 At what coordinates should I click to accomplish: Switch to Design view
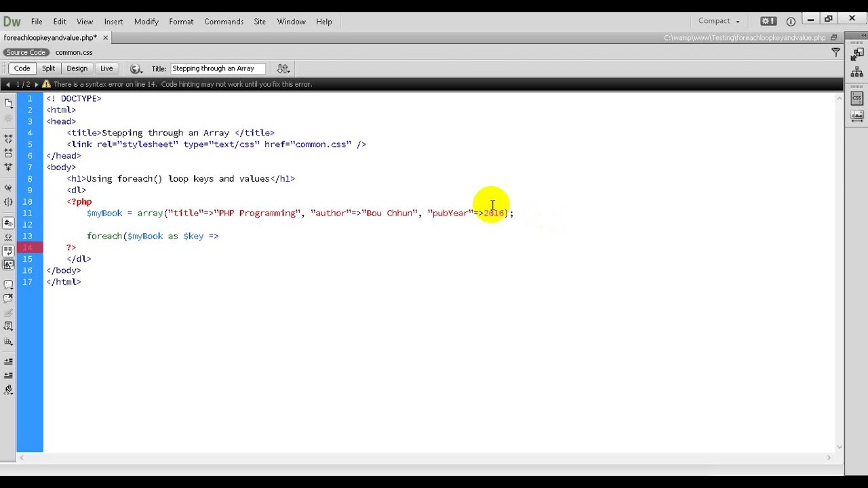tap(77, 68)
